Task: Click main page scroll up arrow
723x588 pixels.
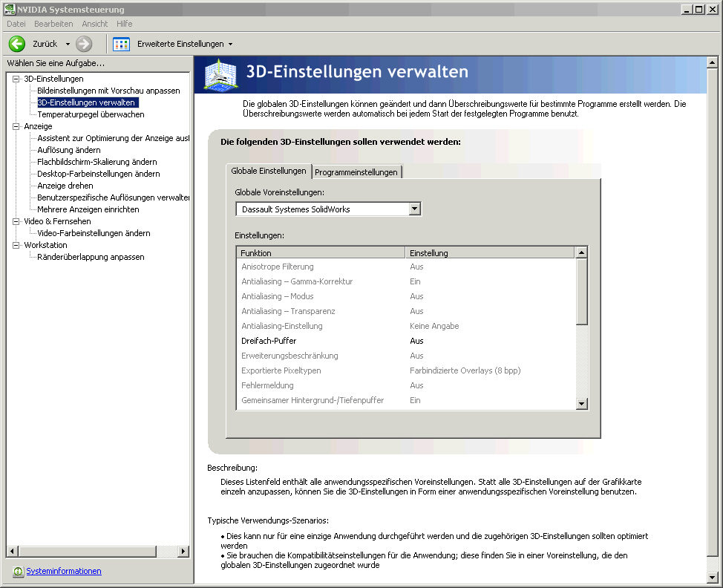Action: tap(712, 62)
